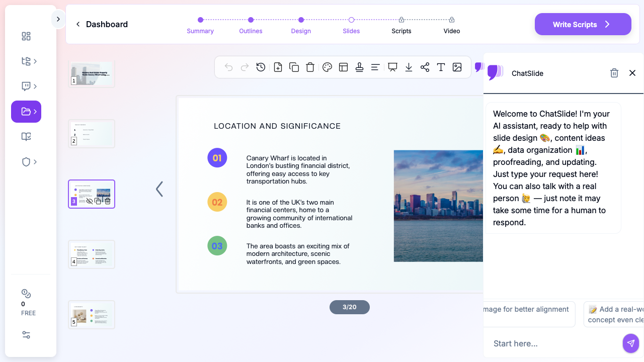Open the stamp branding tool
This screenshot has height=362, width=644.
point(359,67)
